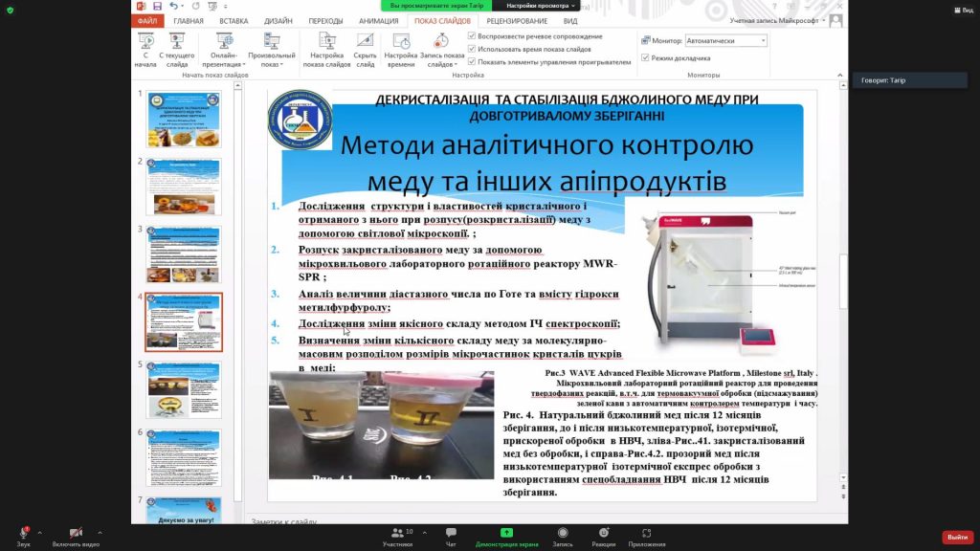Expand Zoom audio options arrow next to Звук
Screen dimensions: 980x551
coord(40,533)
